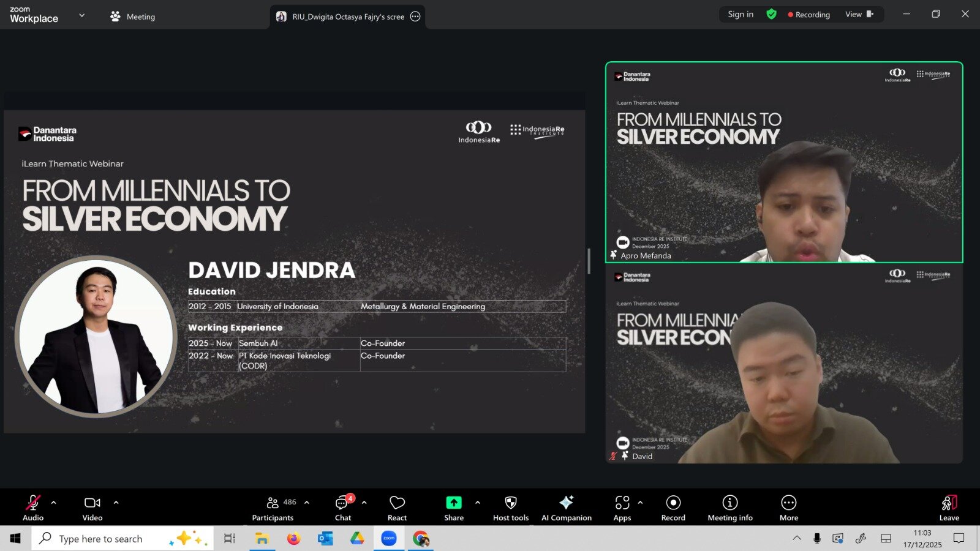Open the View layout menu
The height and width of the screenshot is (551, 980).
click(859, 15)
